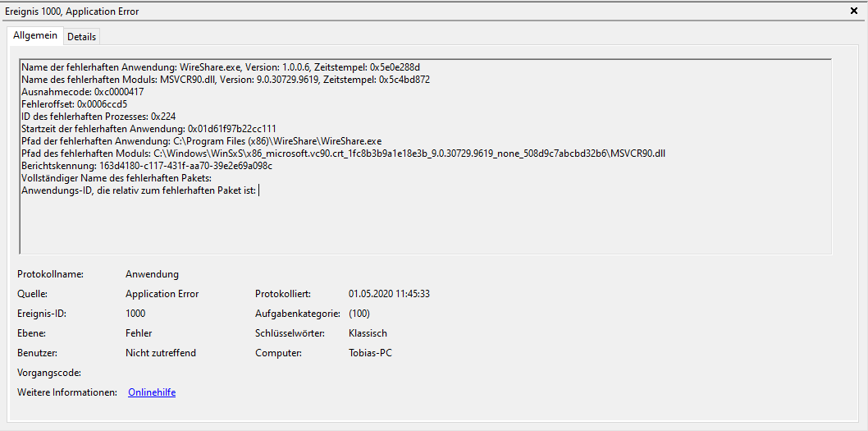The width and height of the screenshot is (868, 431).
Task: Click the Benutzer value Nicht zutreffend
Action: click(161, 353)
